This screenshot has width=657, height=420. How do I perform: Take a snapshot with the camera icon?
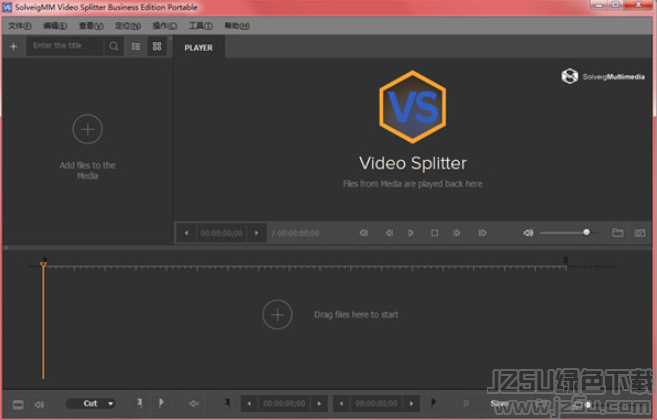[x=640, y=233]
